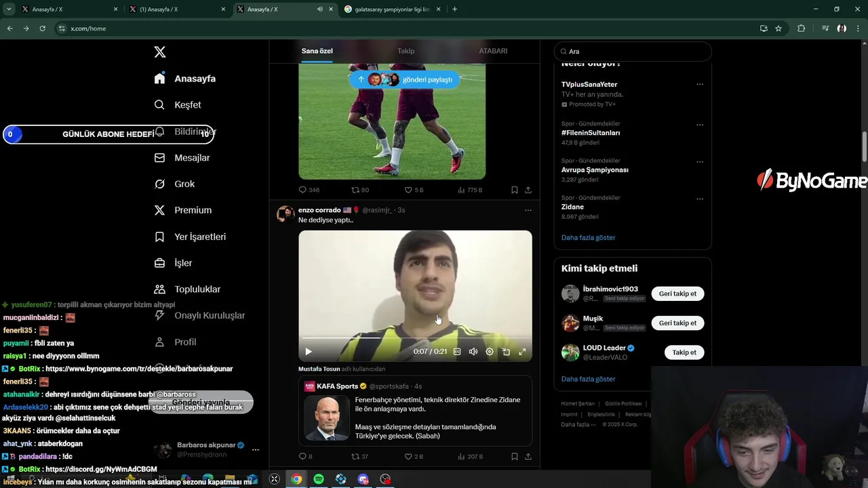
Task: Click the gönderi paylaştı new posts pill
Action: (x=405, y=79)
